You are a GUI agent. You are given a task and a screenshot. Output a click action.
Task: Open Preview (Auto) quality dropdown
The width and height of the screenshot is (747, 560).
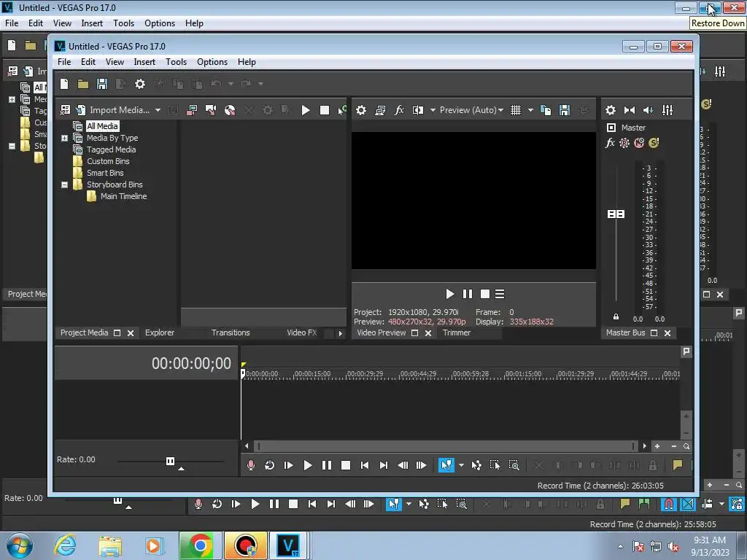click(x=472, y=110)
